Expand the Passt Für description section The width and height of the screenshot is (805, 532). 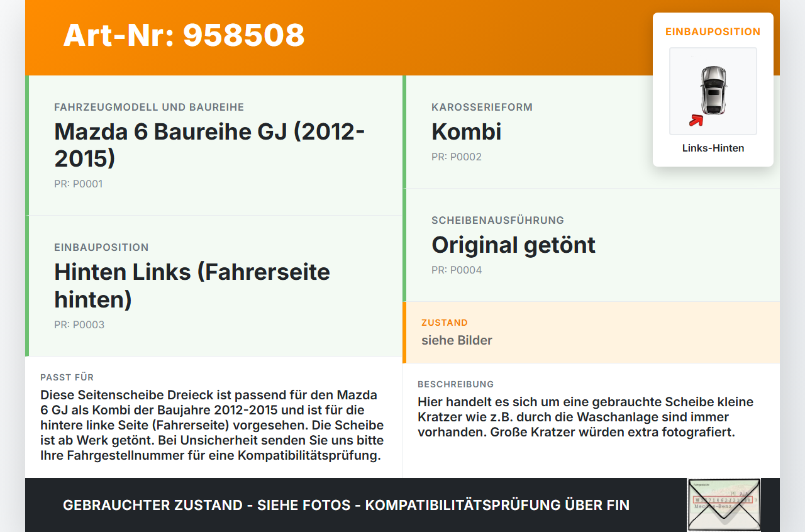[x=214, y=418]
